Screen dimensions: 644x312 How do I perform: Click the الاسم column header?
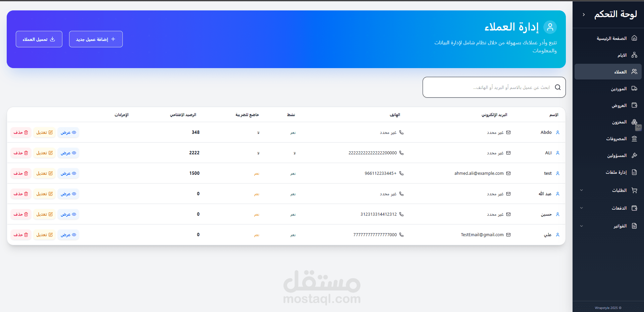pyautogui.click(x=554, y=115)
